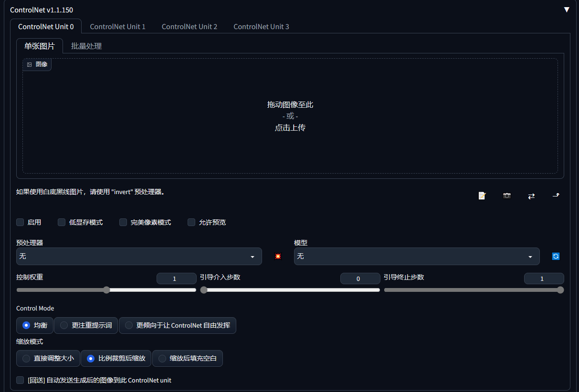The width and height of the screenshot is (579, 392).
Task: Choose 更倾向于让 ControlNet 自由发挥 mode
Action: click(178, 325)
